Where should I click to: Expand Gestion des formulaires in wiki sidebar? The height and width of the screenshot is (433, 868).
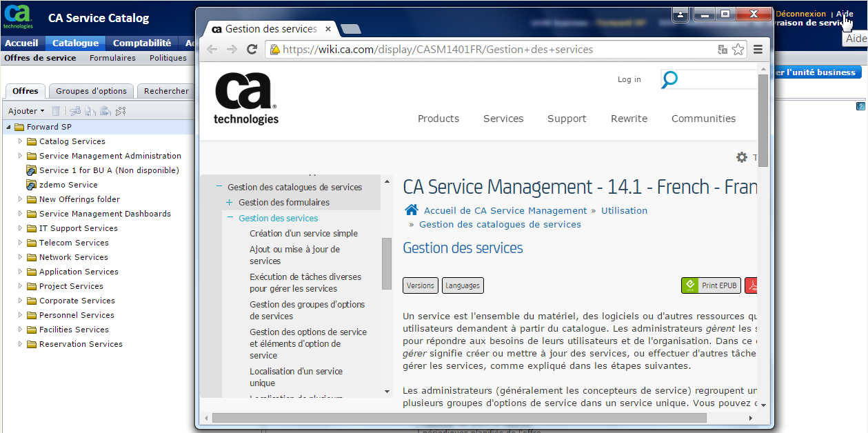click(x=229, y=203)
